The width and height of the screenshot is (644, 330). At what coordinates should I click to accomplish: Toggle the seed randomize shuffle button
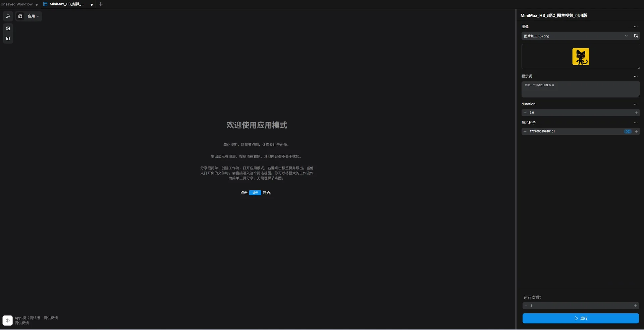pyautogui.click(x=628, y=132)
